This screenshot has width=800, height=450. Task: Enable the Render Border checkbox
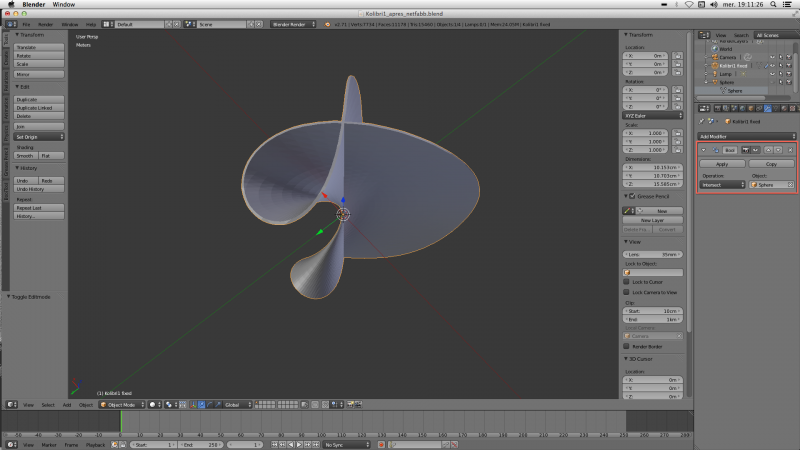[x=626, y=346]
